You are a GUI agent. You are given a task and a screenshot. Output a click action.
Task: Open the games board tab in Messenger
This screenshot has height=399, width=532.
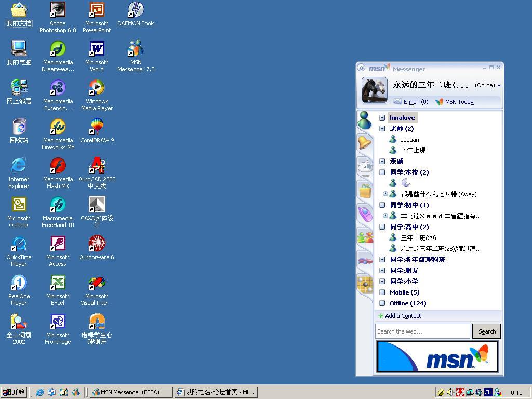point(365,284)
